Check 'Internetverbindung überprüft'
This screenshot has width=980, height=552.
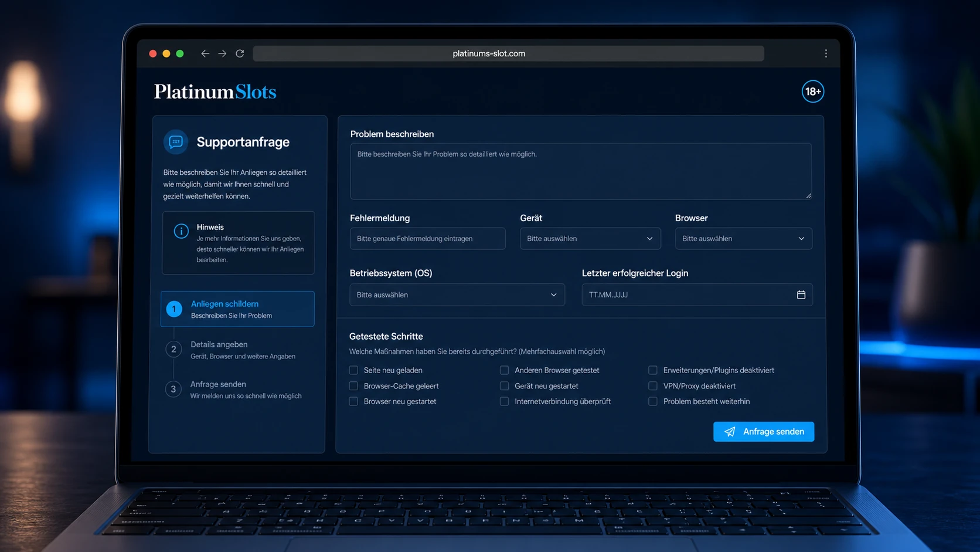click(504, 401)
